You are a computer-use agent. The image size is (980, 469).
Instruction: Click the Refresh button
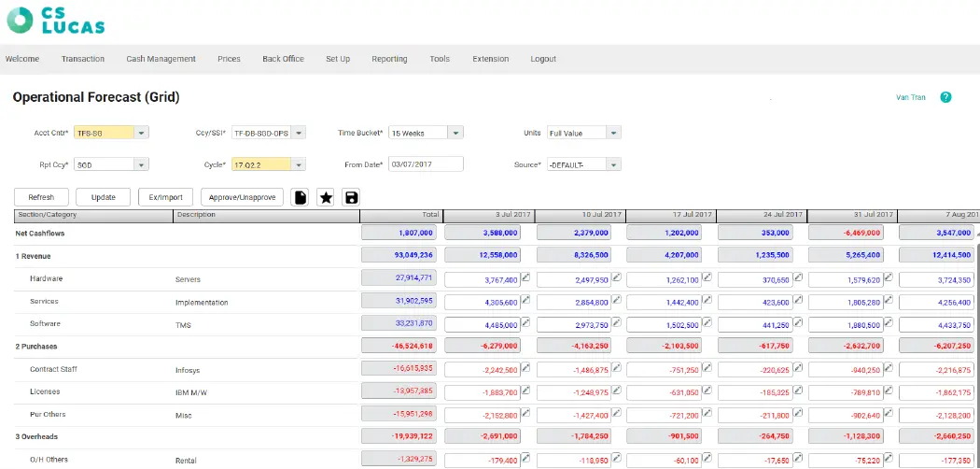pos(41,197)
